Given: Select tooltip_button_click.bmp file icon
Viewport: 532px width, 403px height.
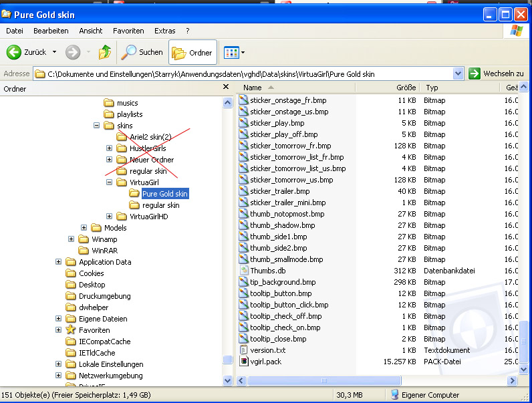Looking at the screenshot, I should [x=243, y=305].
